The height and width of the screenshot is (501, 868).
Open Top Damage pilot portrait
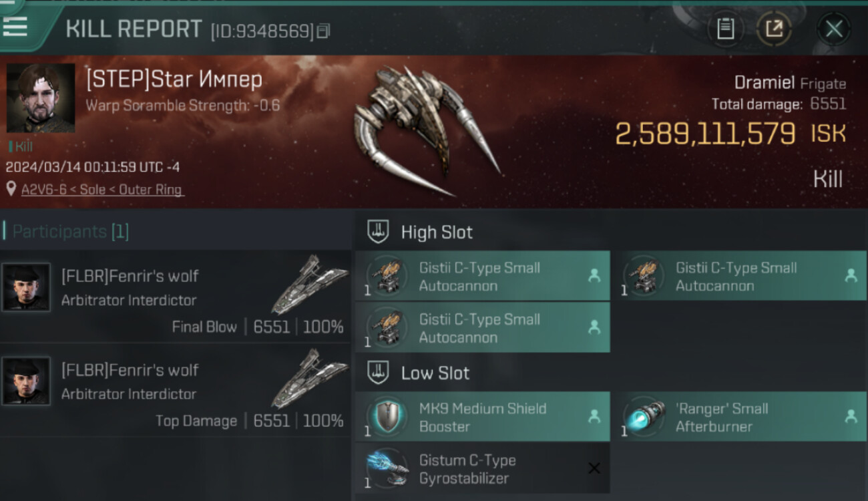click(x=26, y=381)
